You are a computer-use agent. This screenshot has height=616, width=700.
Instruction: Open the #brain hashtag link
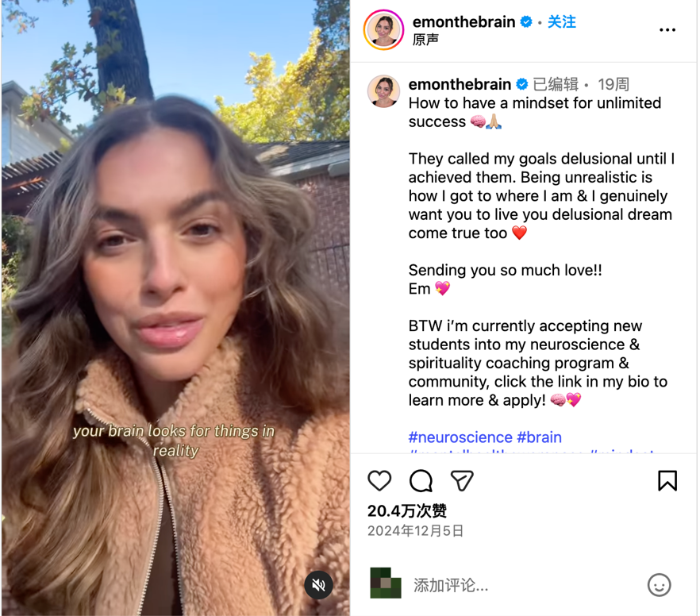click(x=540, y=437)
